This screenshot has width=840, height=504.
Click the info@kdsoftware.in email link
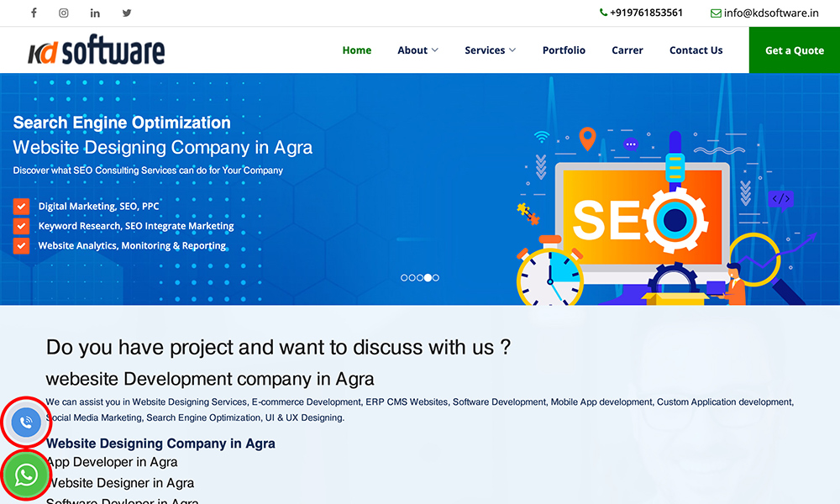pos(771,13)
